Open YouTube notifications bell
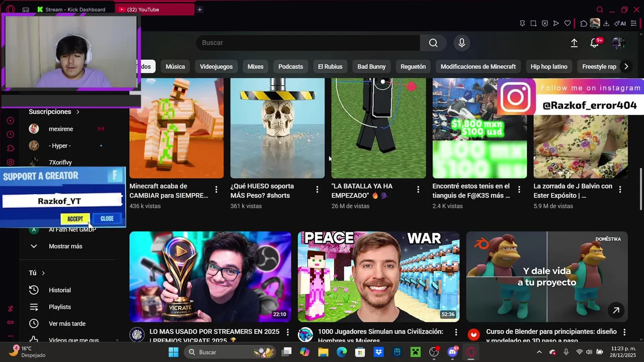644x362 pixels. 595,43
